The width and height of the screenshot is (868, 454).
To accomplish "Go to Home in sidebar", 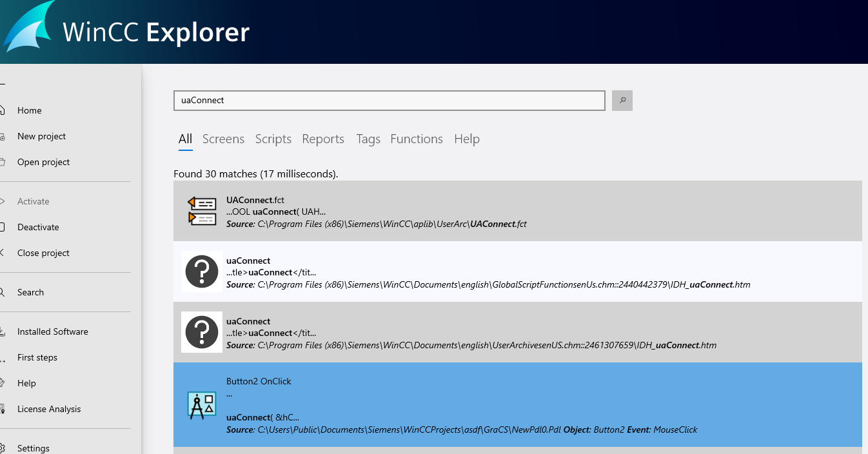I will [x=30, y=110].
